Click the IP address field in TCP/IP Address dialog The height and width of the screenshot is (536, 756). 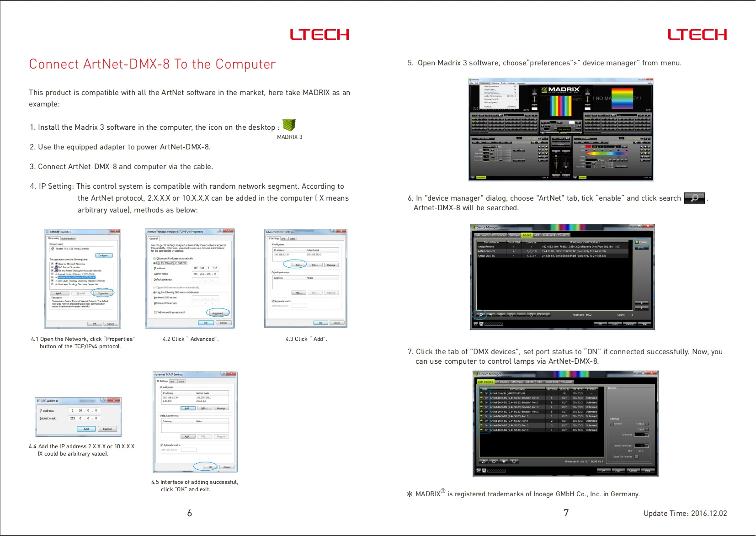coord(85,410)
